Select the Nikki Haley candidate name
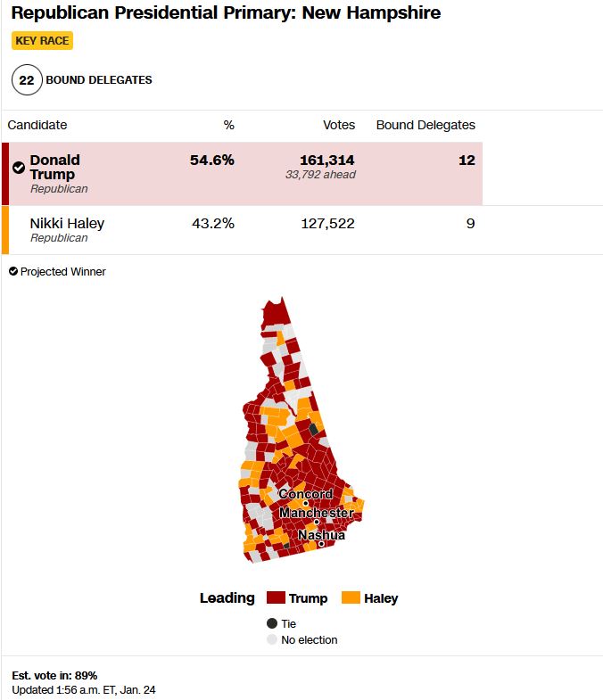 67,223
